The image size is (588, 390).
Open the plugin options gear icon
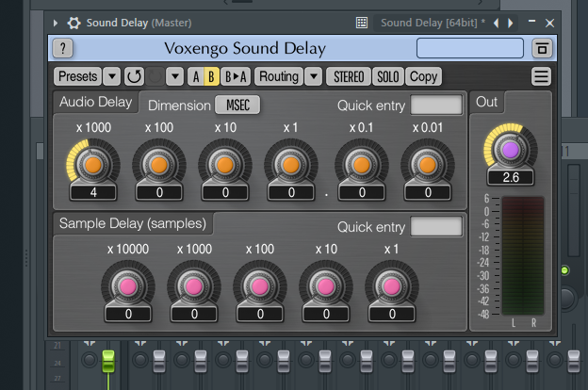(73, 23)
